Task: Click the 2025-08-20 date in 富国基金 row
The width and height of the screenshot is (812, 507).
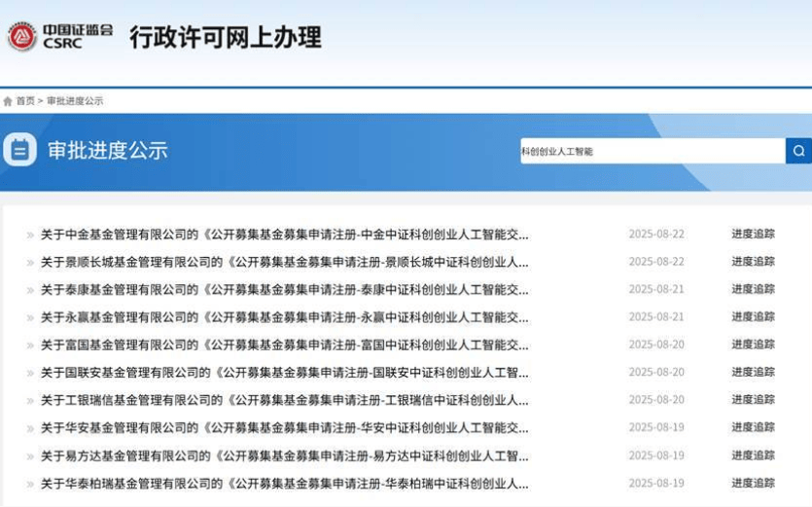Action: pyautogui.click(x=656, y=344)
